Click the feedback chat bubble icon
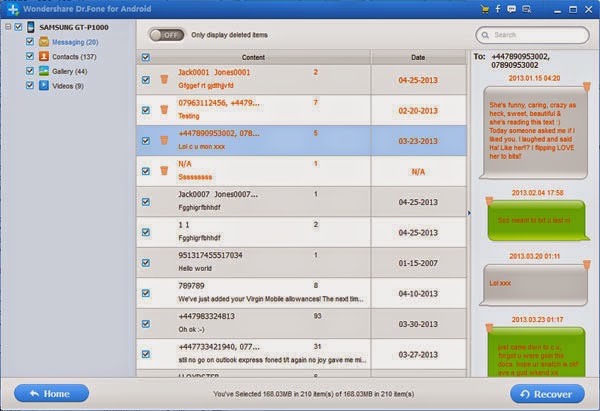The image size is (600, 411). [x=512, y=9]
